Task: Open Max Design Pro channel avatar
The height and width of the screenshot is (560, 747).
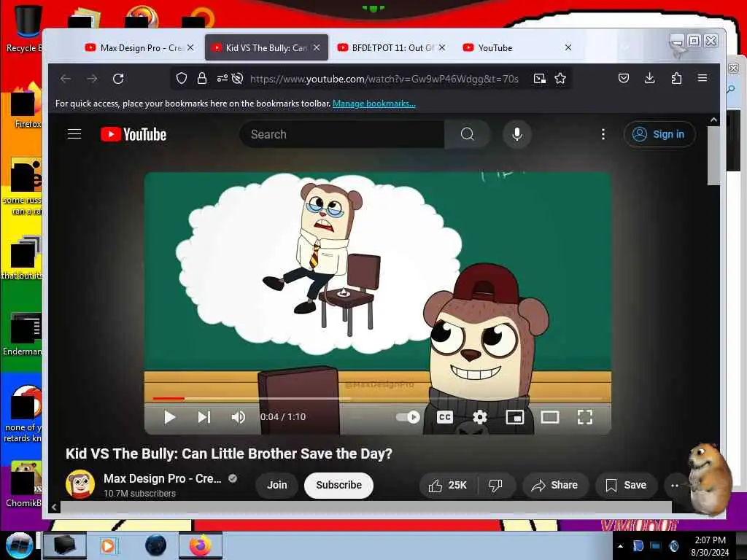Action: pos(80,484)
